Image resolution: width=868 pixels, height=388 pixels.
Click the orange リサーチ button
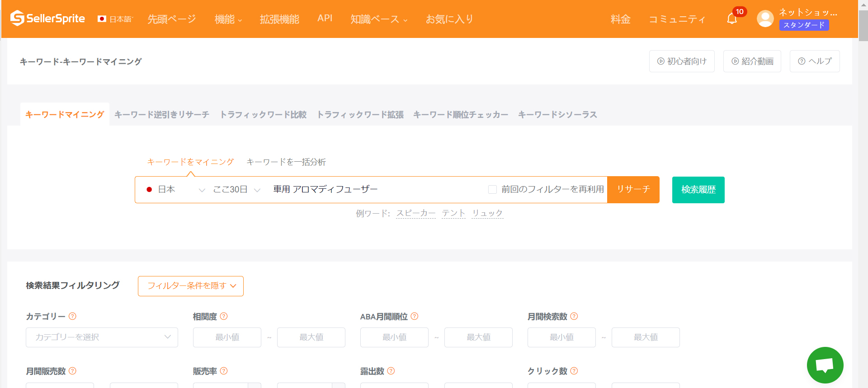pos(633,190)
